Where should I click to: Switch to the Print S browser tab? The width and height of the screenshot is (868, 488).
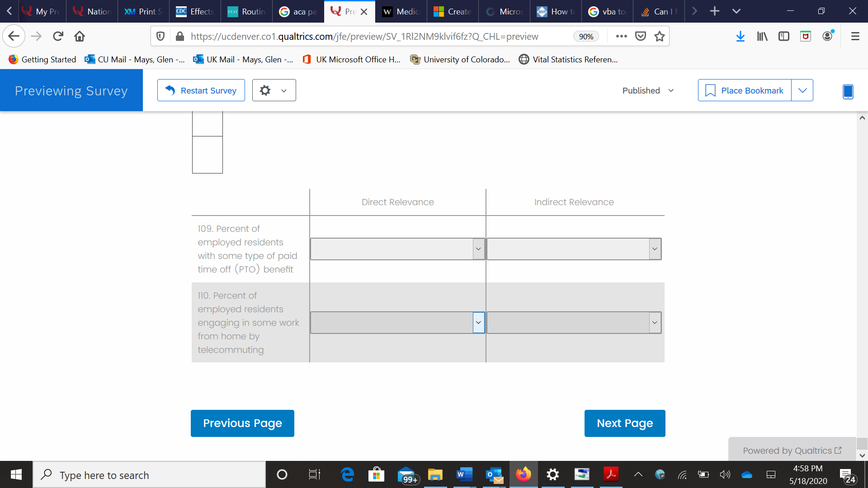tap(143, 11)
